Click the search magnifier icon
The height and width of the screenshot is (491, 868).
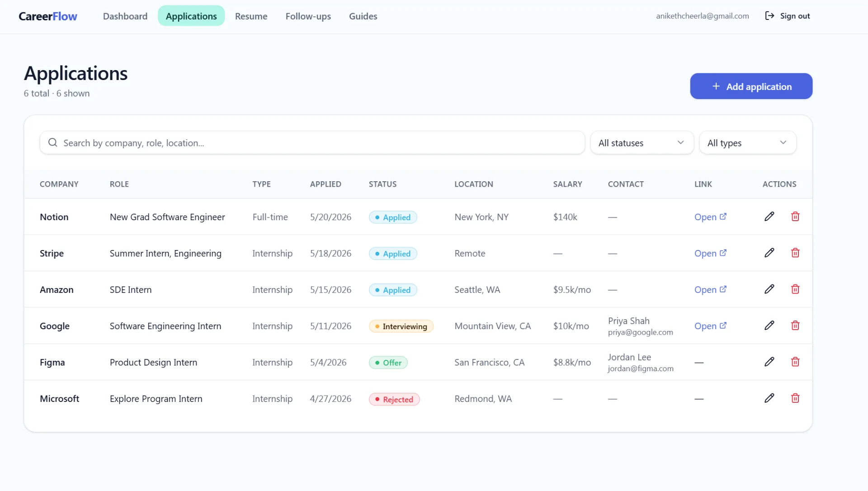(53, 142)
